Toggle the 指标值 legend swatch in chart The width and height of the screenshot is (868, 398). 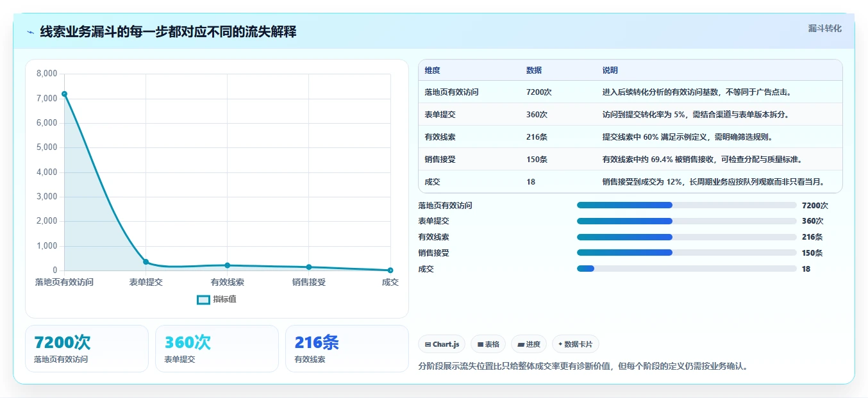(203, 299)
